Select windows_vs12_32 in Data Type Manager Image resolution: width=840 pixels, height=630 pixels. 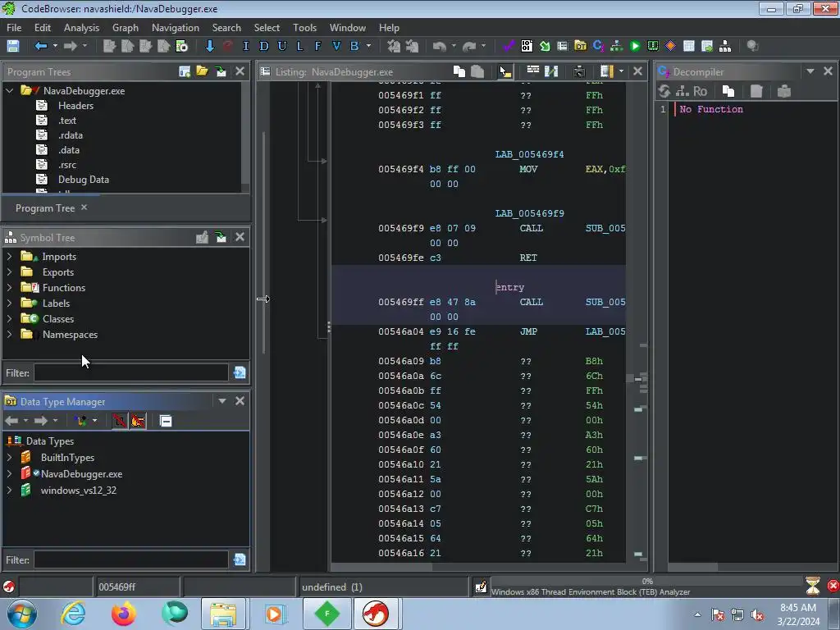(x=78, y=491)
